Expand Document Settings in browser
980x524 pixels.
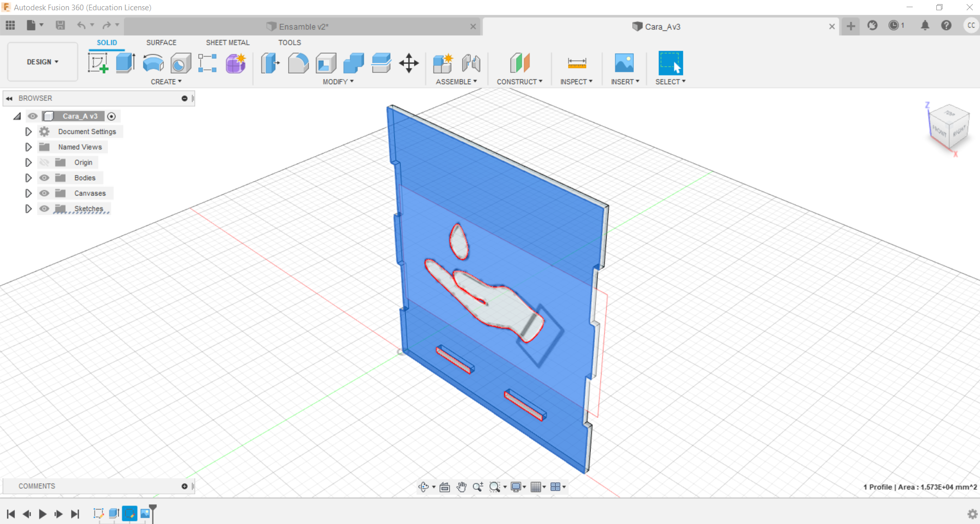pyautogui.click(x=28, y=132)
